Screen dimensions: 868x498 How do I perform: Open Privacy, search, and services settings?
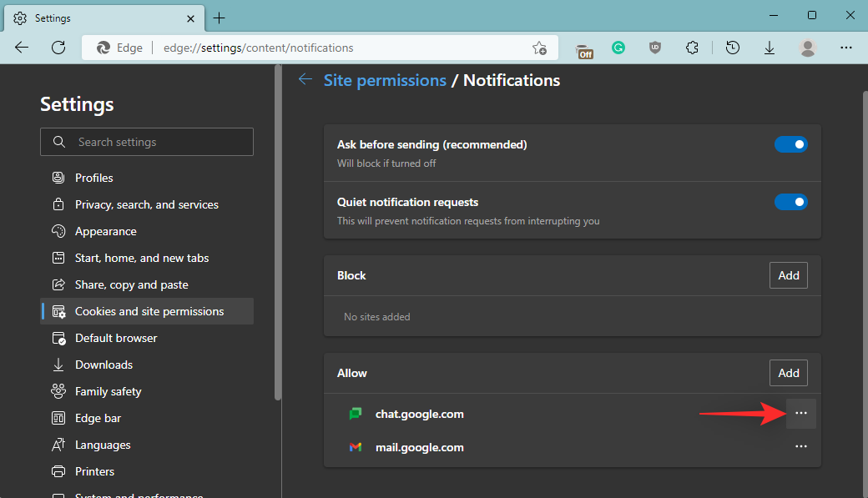146,204
